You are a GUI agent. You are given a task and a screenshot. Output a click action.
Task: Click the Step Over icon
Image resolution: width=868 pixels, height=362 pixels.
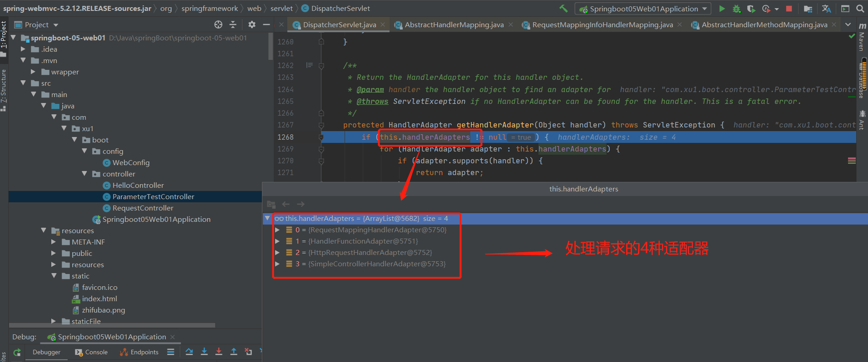pos(189,352)
